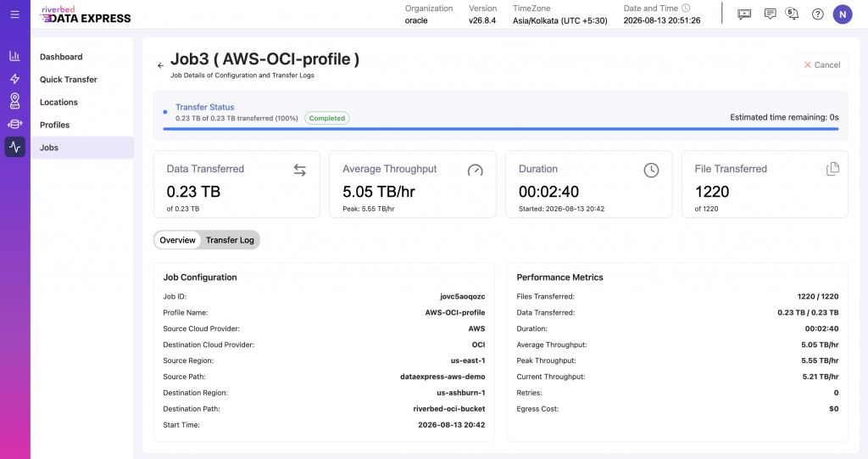Image resolution: width=868 pixels, height=459 pixels.
Task: Click the Transfer Status heading
Action: coord(205,107)
